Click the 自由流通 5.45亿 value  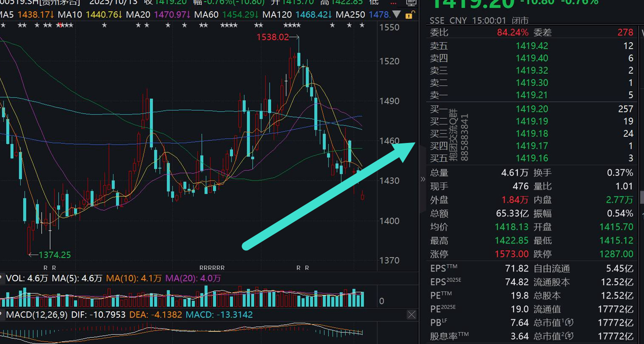coord(620,268)
